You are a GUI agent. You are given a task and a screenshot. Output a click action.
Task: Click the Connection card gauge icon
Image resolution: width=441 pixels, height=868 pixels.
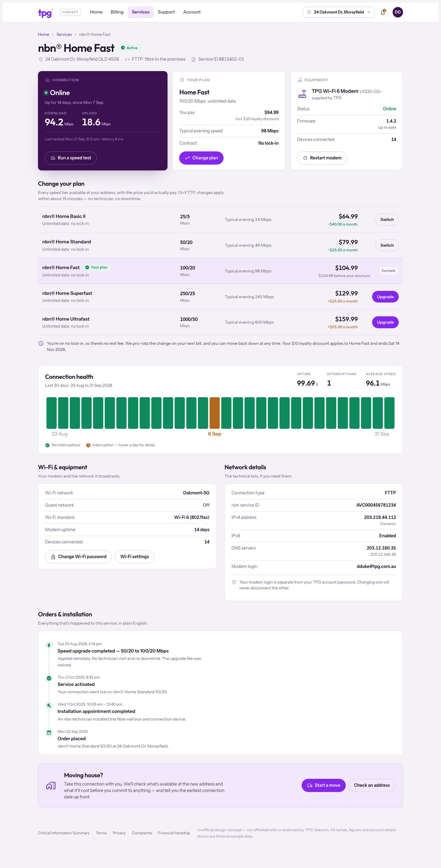(47, 80)
